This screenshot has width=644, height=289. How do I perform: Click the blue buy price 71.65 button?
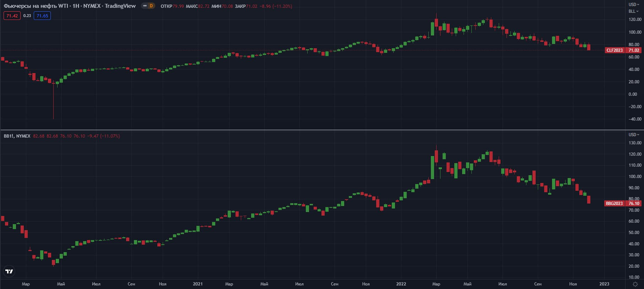coord(42,16)
